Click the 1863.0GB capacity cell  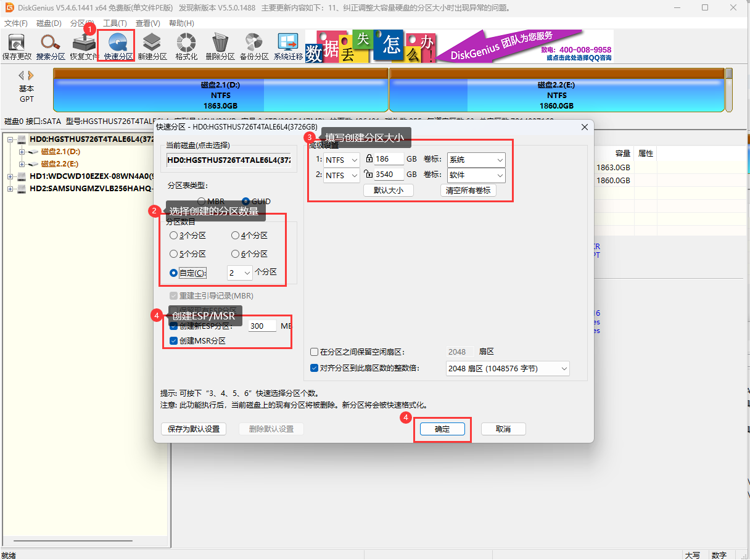[x=614, y=168]
